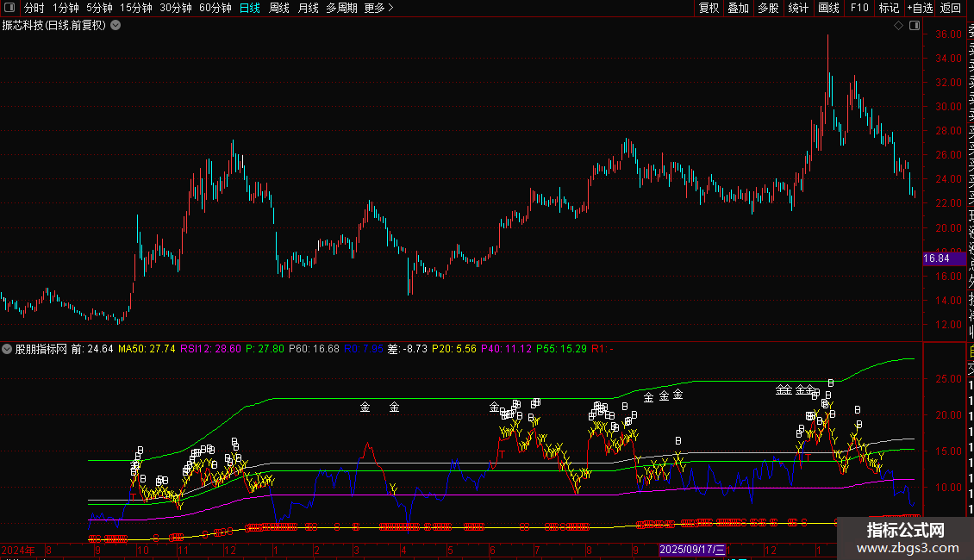The height and width of the screenshot is (560, 974).
Task: Select the 1分钟 period
Action: 66,8
